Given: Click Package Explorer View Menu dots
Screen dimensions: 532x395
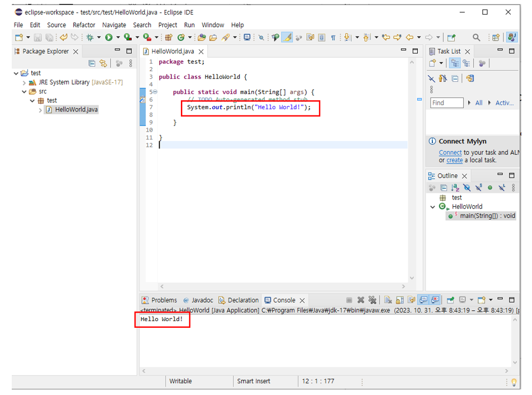Looking at the screenshot, I should [x=130, y=63].
